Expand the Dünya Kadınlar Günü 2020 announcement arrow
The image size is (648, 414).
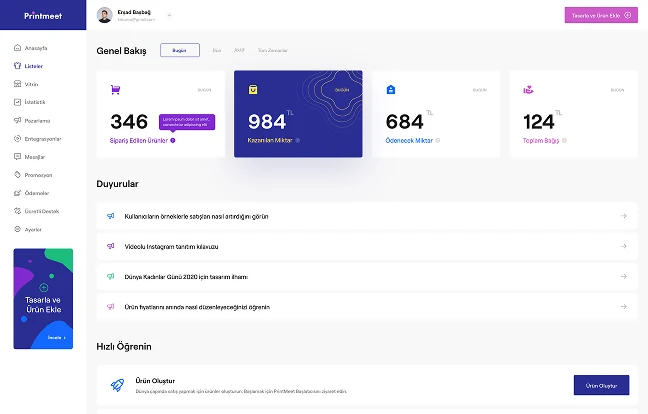click(x=624, y=276)
